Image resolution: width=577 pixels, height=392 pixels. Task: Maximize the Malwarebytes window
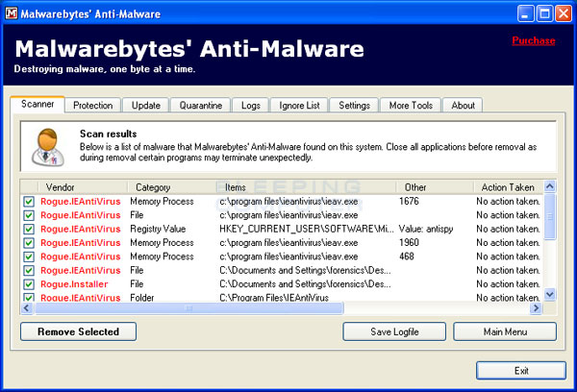[x=544, y=14]
